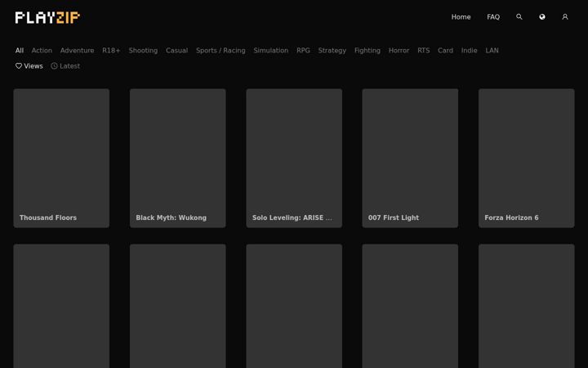Sort games by Views
The image size is (588, 368).
tap(29, 66)
